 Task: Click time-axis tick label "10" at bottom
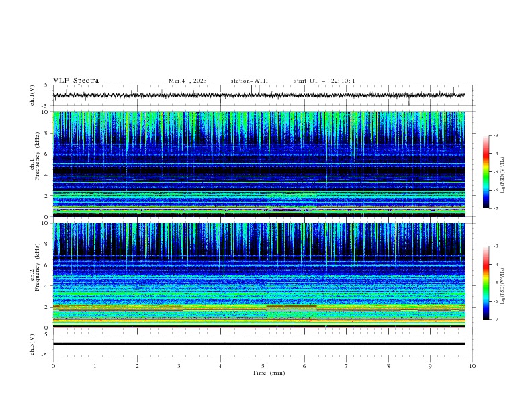click(x=472, y=366)
